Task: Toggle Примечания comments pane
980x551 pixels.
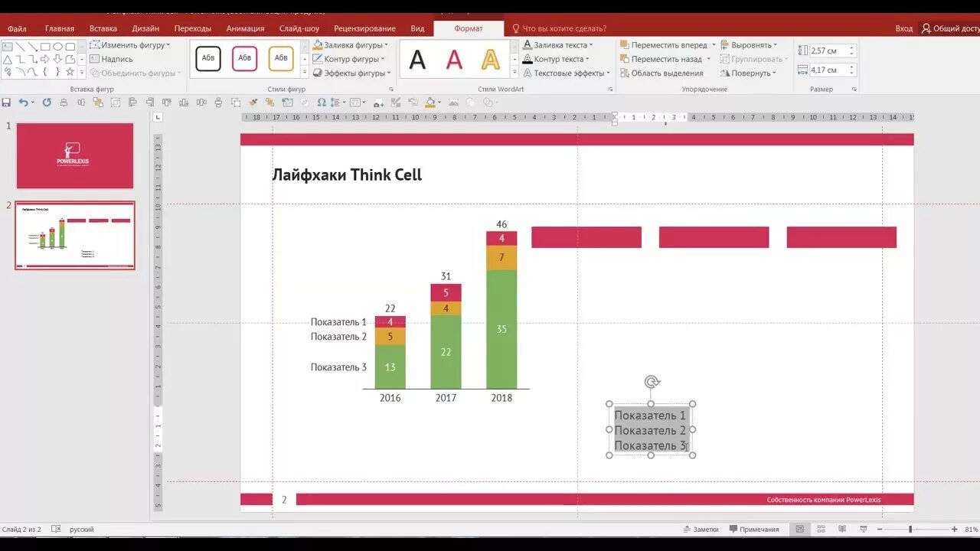Action: [754, 530]
